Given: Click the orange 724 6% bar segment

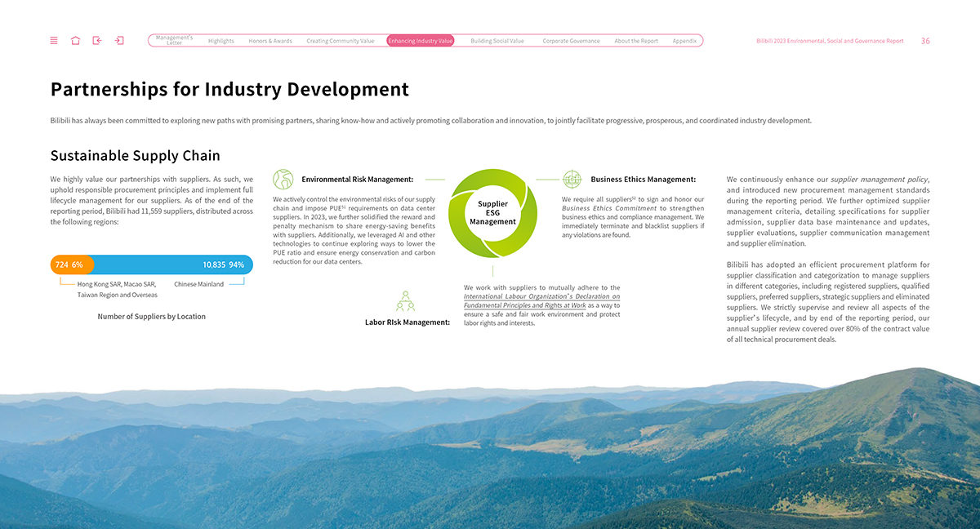Looking at the screenshot, I should 73,264.
